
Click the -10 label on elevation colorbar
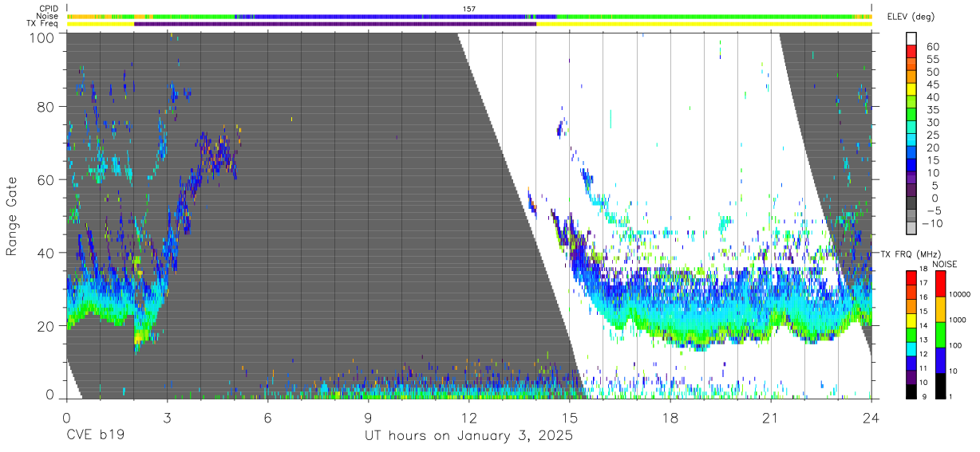tap(931, 223)
